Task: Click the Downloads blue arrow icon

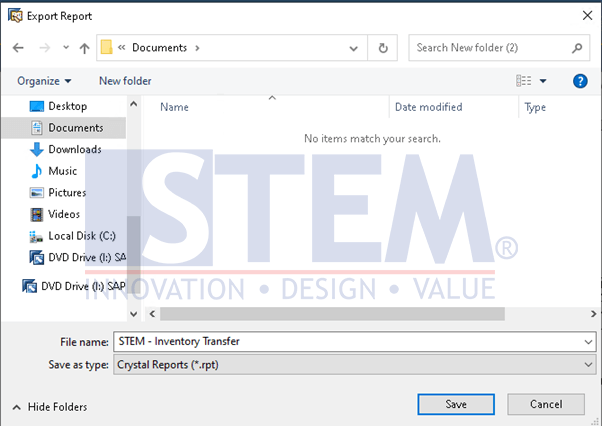Action: pyautogui.click(x=36, y=149)
